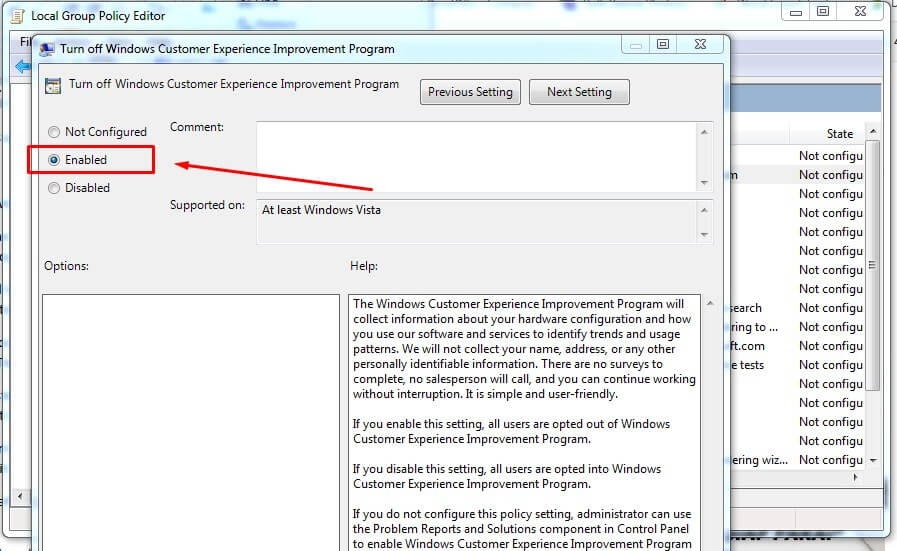The height and width of the screenshot is (551, 897).
Task: Select the policy row ending in 'earch'
Action: tap(797, 308)
